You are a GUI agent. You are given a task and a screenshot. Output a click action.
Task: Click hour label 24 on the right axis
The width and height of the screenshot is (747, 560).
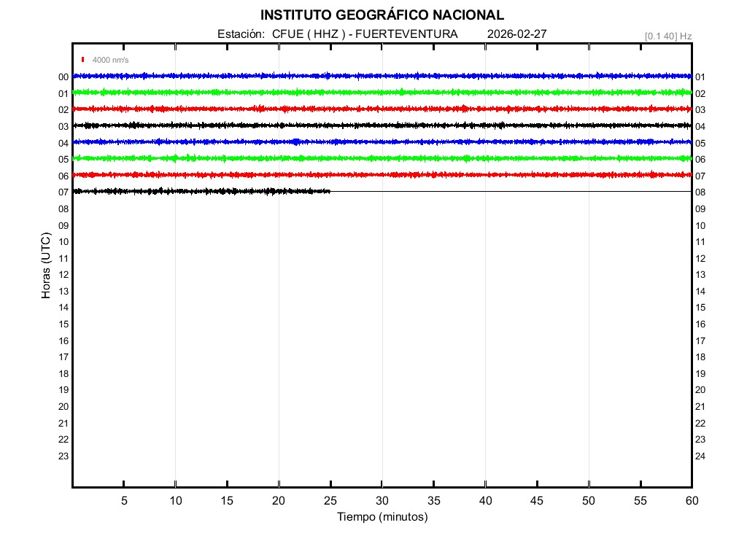pos(700,456)
